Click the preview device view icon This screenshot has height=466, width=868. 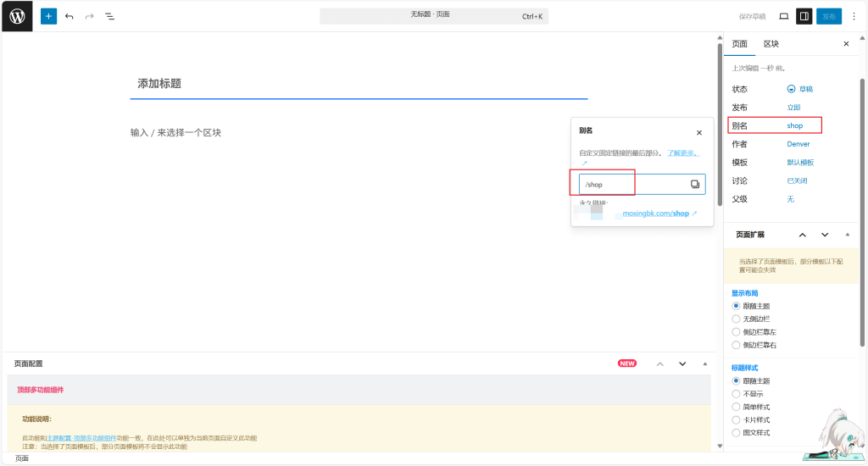tap(783, 16)
